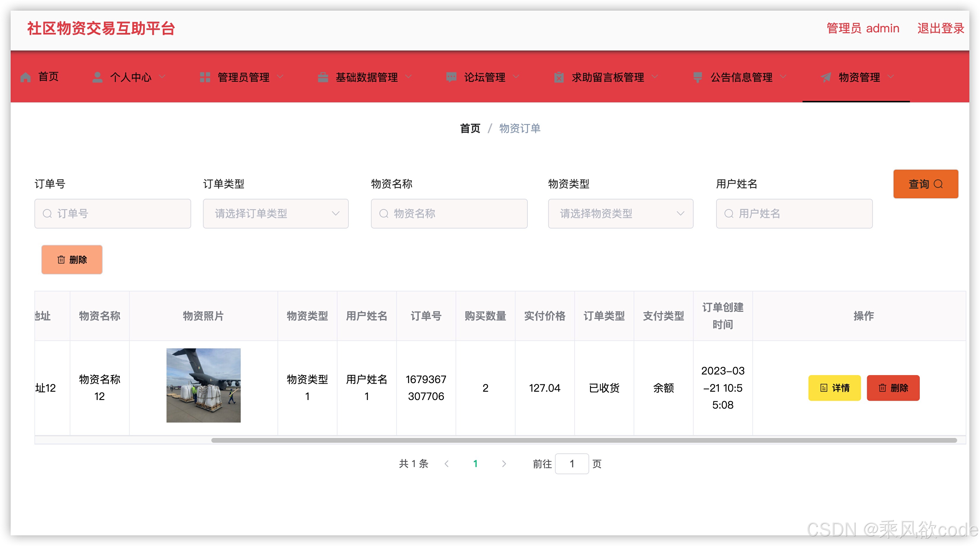Click the 订单号 search input field
Image resolution: width=980 pixels, height=546 pixels.
tap(112, 213)
